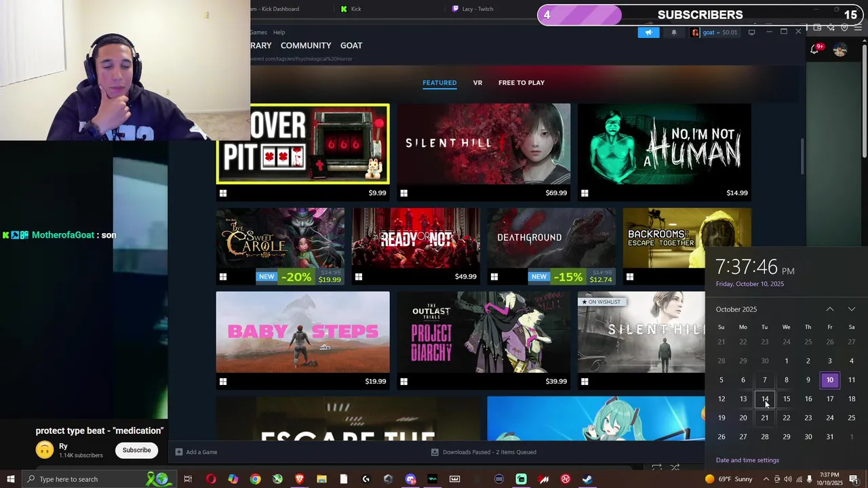Open the browser hamburger menu

click(x=858, y=28)
